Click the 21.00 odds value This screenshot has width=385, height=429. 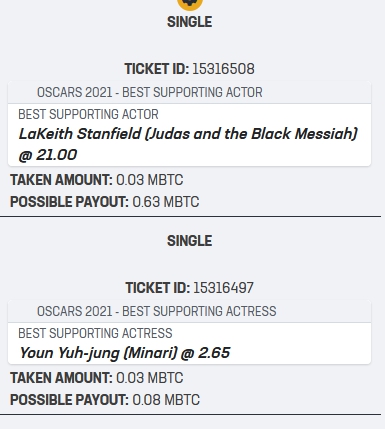point(57,155)
